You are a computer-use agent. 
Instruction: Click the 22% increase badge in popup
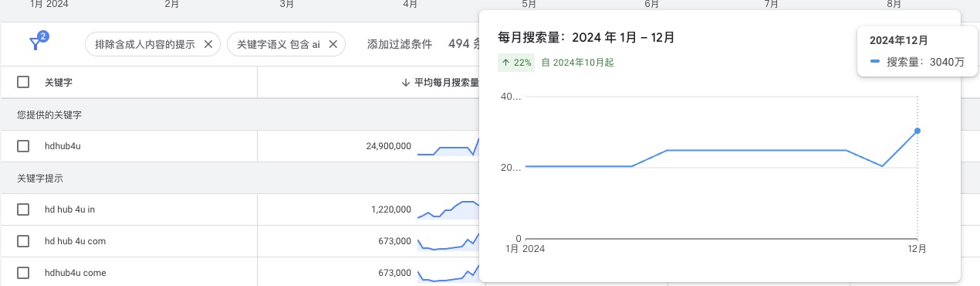[x=517, y=63]
